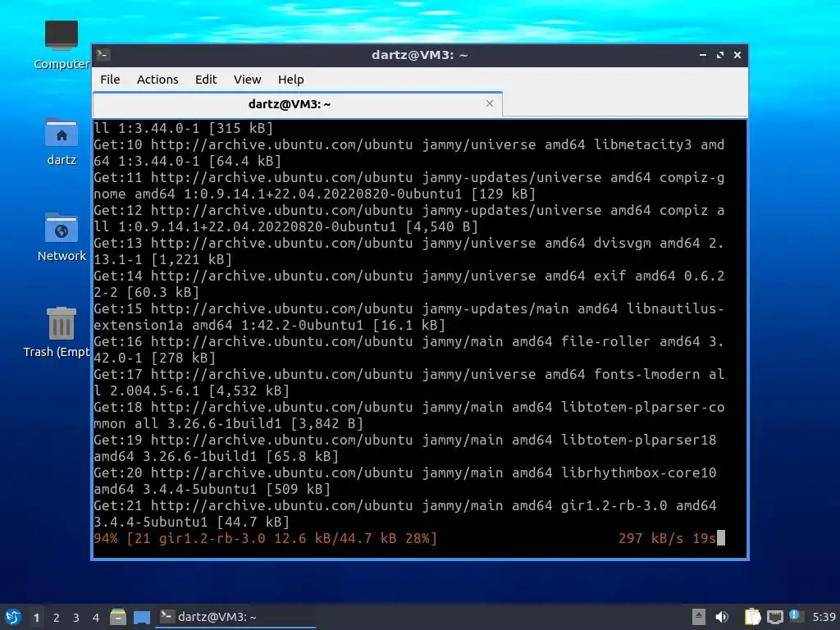
Task: Switch to workspace 3 in the pager
Action: point(76,618)
